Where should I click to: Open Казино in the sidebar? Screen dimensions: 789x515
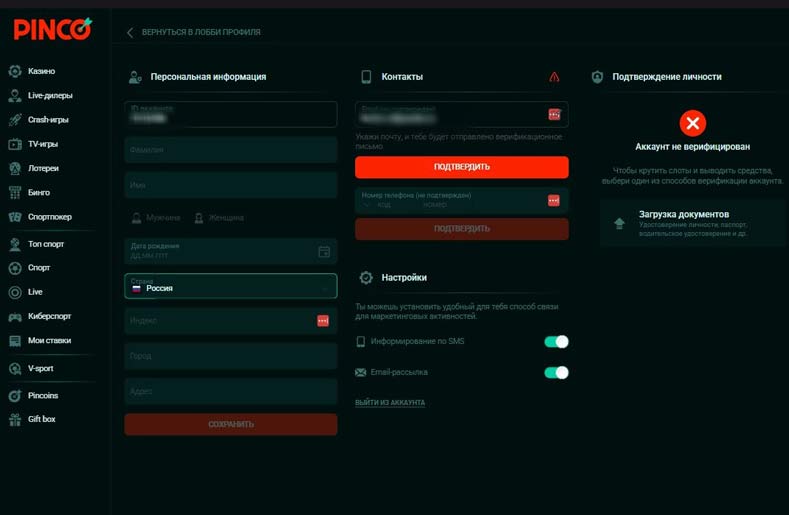(41, 71)
